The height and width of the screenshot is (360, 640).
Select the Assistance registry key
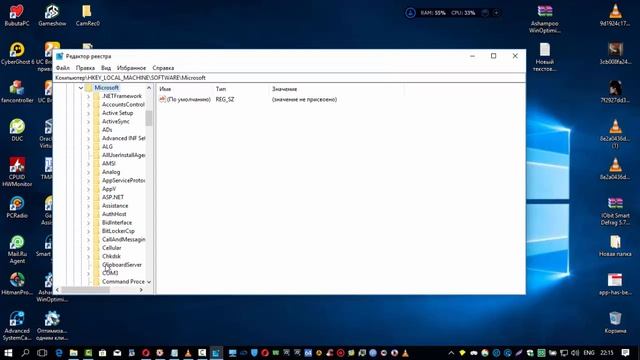pyautogui.click(x=115, y=206)
